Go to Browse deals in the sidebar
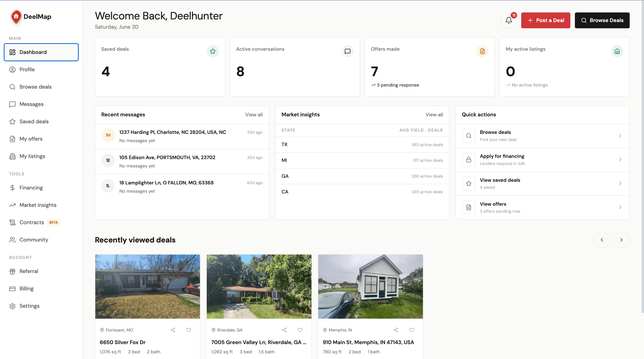 coord(41,87)
